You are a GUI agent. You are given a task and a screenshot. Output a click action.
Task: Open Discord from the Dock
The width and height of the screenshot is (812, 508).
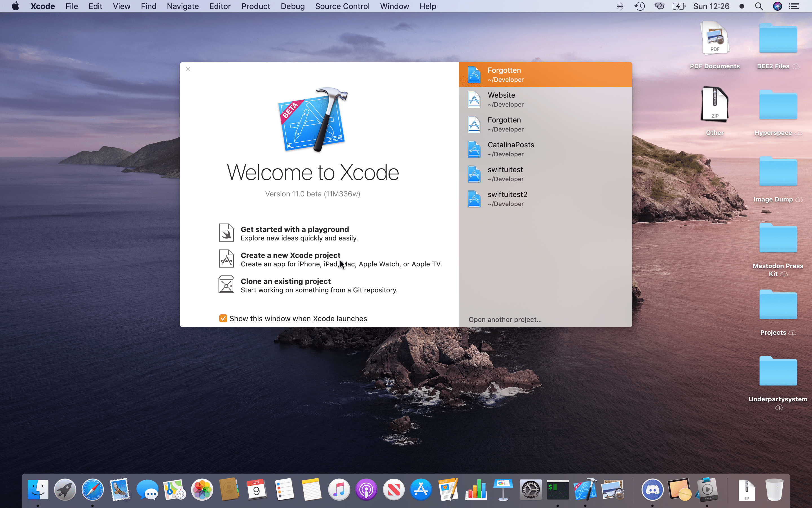point(653,489)
